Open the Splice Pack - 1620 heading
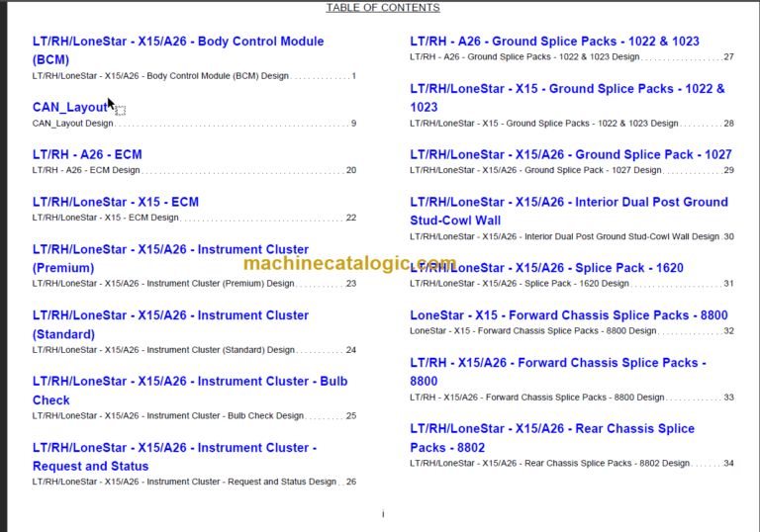 [546, 268]
